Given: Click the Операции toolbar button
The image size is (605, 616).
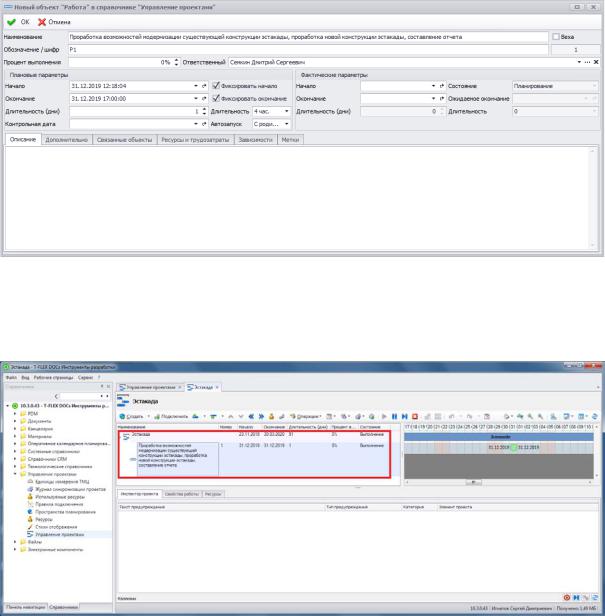Looking at the screenshot, I should click(x=305, y=416).
